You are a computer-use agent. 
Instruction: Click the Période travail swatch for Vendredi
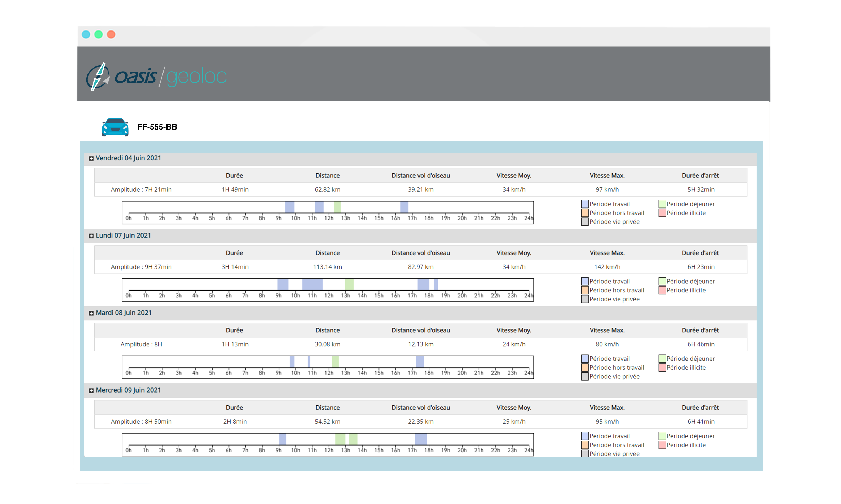point(584,204)
